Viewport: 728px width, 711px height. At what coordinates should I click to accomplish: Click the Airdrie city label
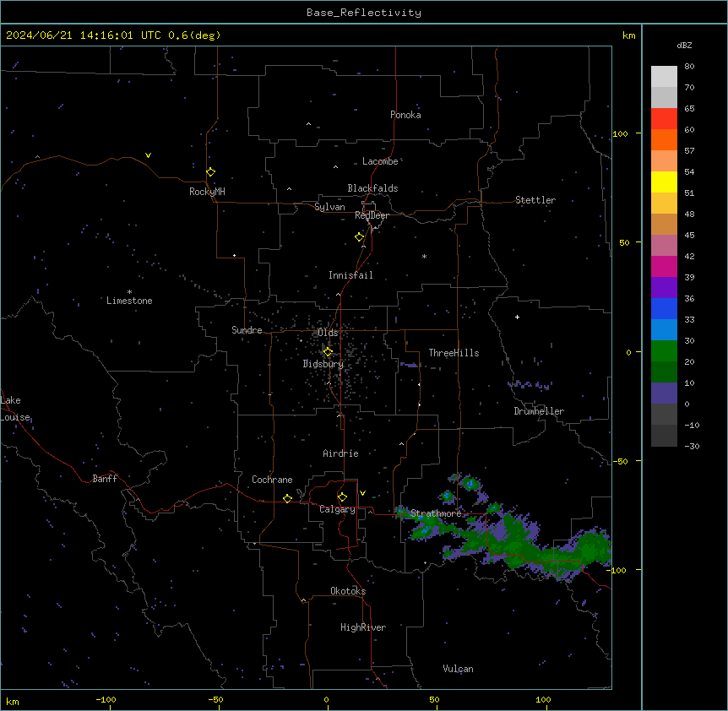click(x=340, y=453)
